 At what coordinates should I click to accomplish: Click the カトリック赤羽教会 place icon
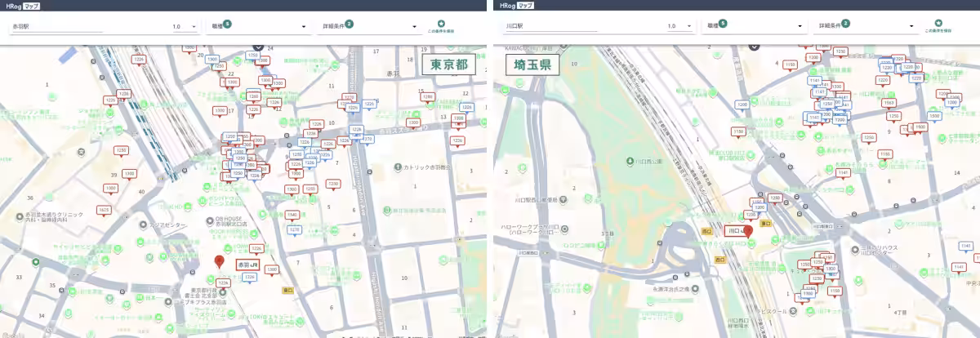(x=398, y=167)
